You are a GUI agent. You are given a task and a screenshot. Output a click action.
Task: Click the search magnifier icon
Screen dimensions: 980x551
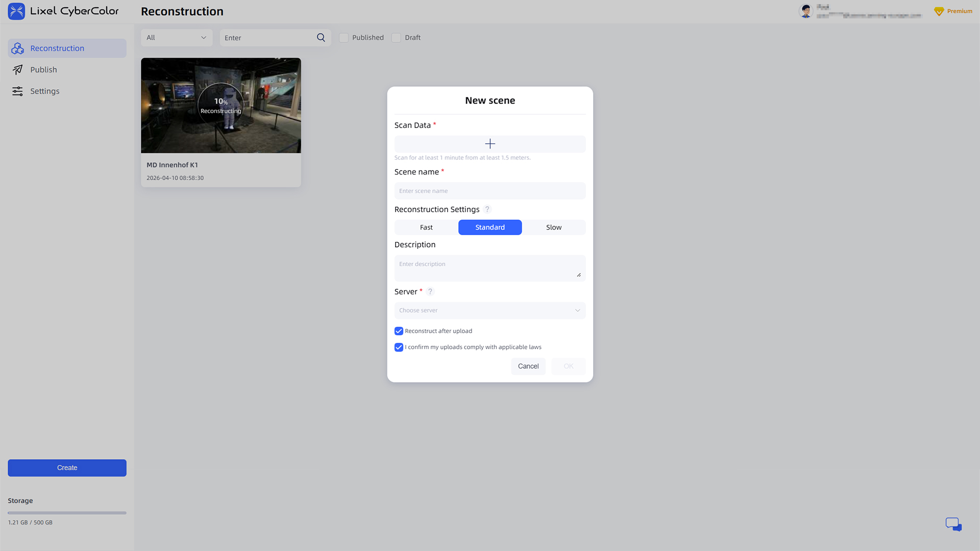click(x=321, y=38)
